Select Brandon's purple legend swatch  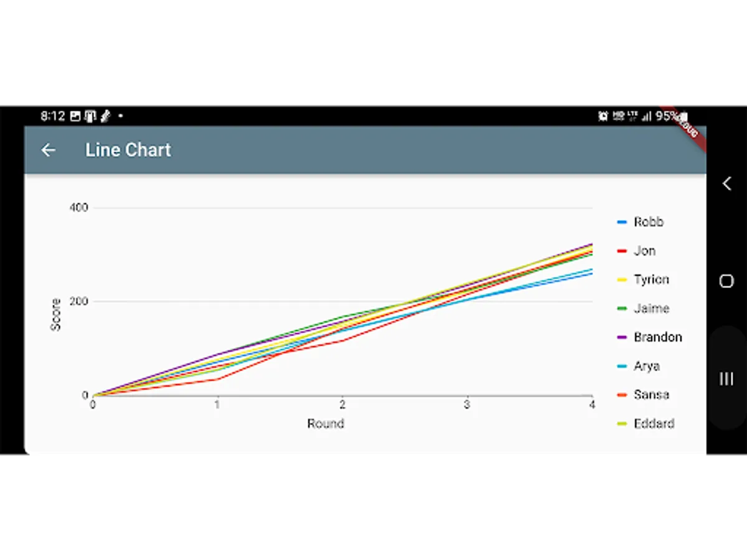point(621,337)
